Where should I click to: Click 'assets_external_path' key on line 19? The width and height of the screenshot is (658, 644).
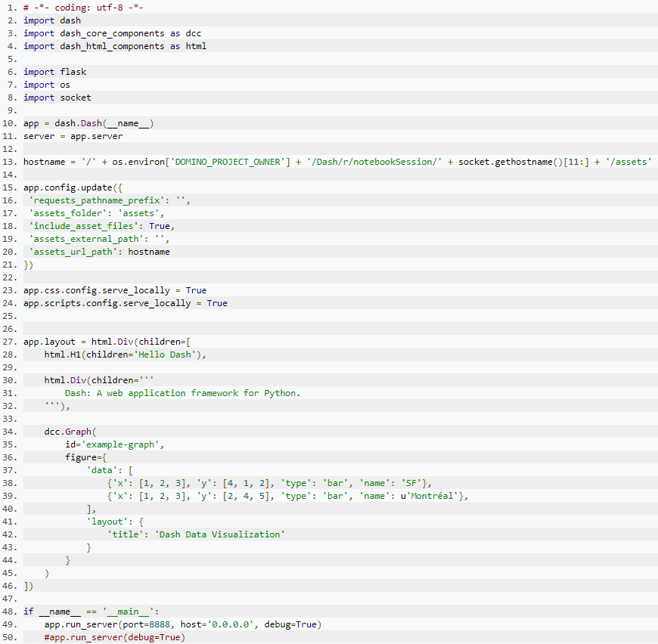tap(86, 239)
